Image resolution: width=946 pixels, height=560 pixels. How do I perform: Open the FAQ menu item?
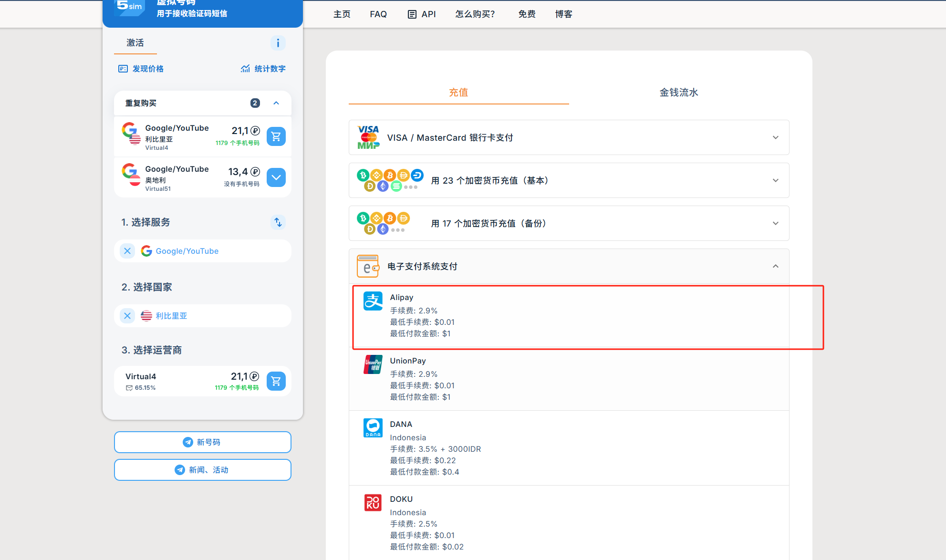click(378, 14)
